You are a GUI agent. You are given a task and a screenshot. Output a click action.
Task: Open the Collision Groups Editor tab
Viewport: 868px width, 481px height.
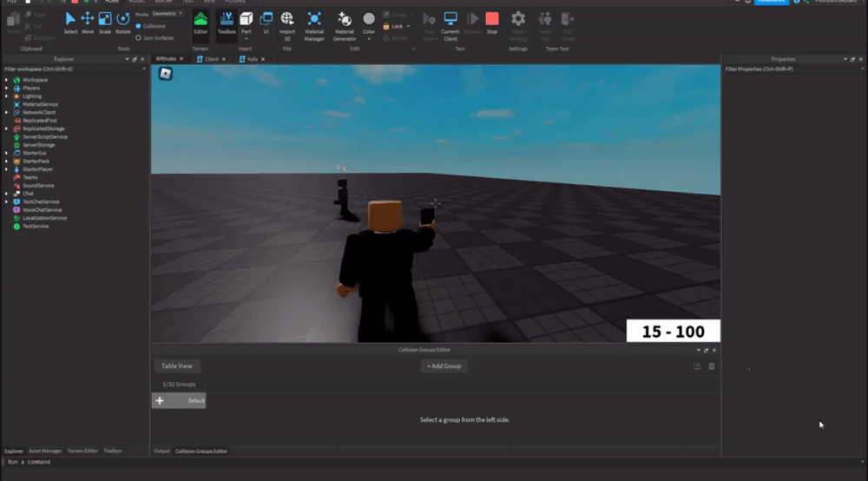pyautogui.click(x=201, y=451)
